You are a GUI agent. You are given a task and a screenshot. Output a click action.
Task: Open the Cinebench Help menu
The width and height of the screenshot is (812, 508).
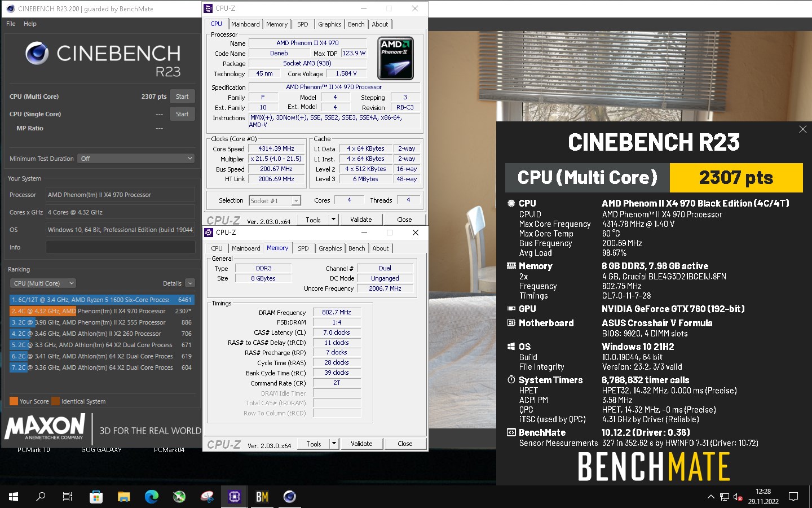coord(30,24)
